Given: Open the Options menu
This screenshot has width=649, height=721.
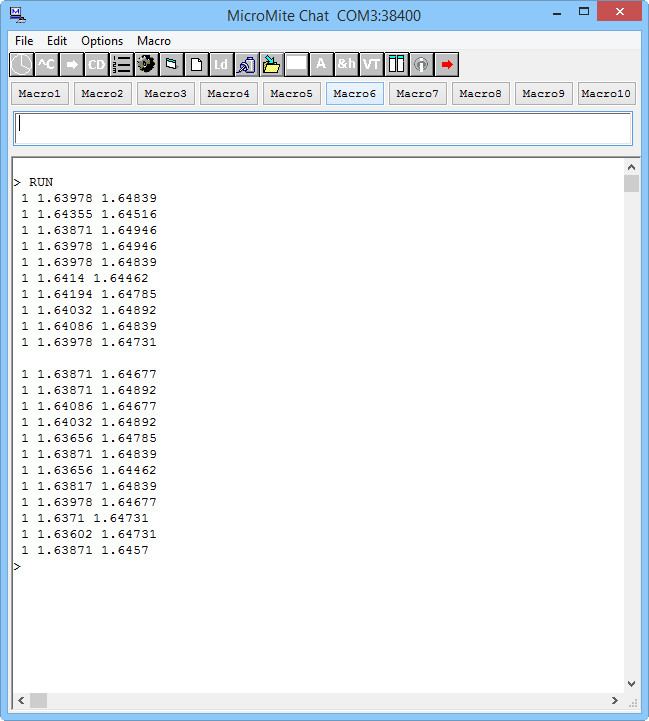Looking at the screenshot, I should coord(102,41).
